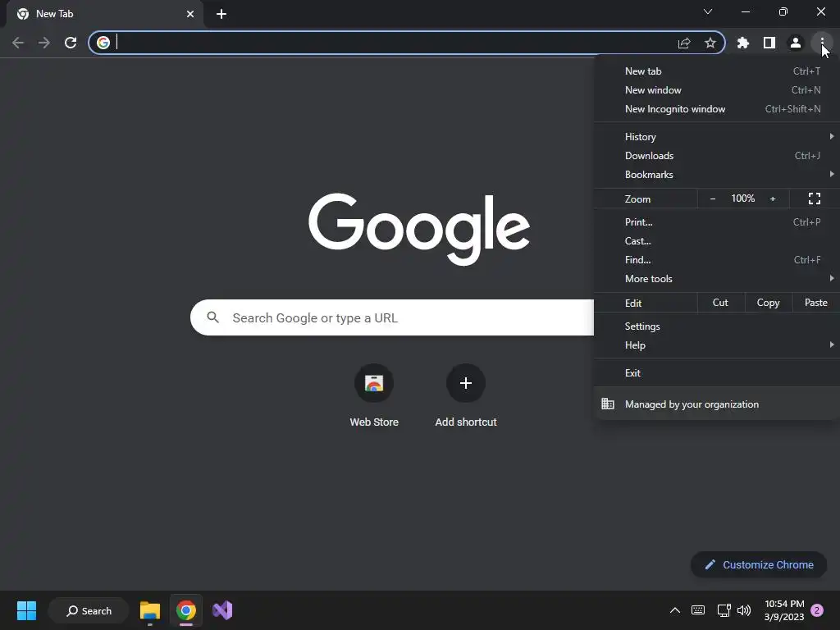Screen dimensions: 840x630
Task: Open Visual Studio from taskbar
Action: (x=222, y=610)
